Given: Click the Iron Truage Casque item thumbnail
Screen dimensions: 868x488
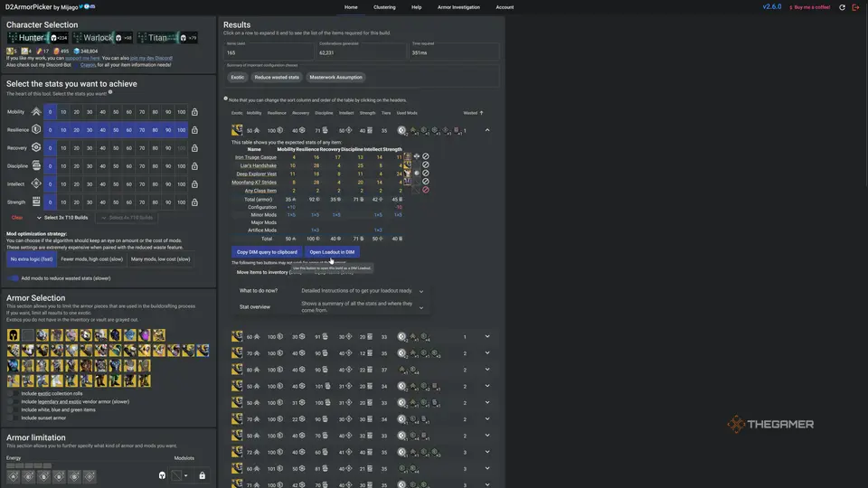Looking at the screenshot, I should pos(408,156).
